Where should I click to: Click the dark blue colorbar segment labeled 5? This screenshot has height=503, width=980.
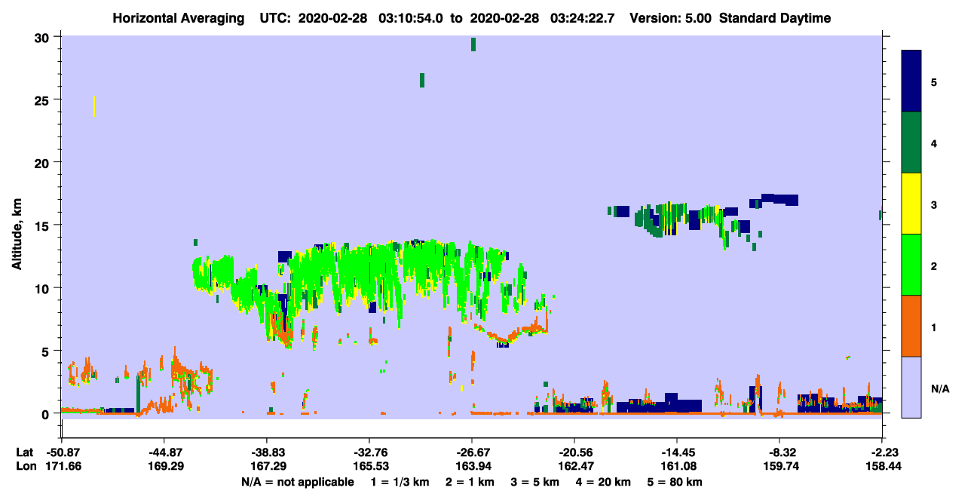[911, 81]
